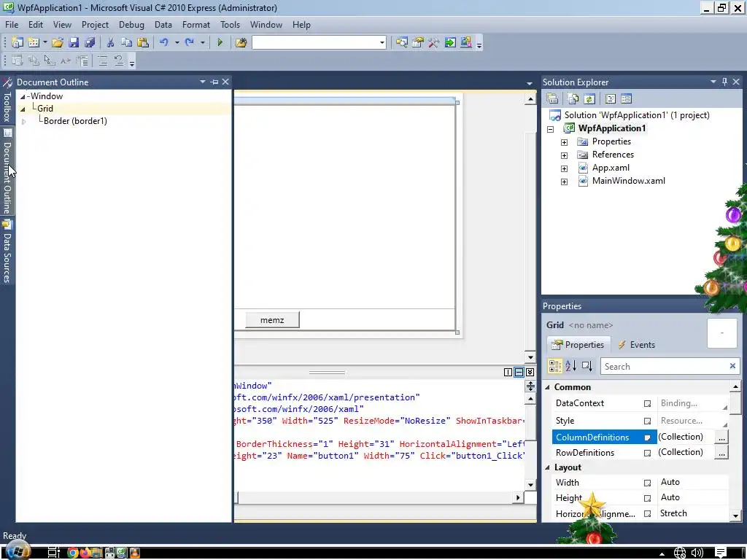The image size is (747, 560).
Task: Click the New Project toolbar icon
Action: pyautogui.click(x=18, y=43)
